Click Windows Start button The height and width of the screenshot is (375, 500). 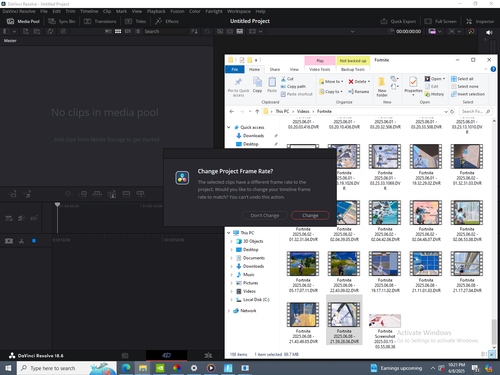tap(8, 368)
